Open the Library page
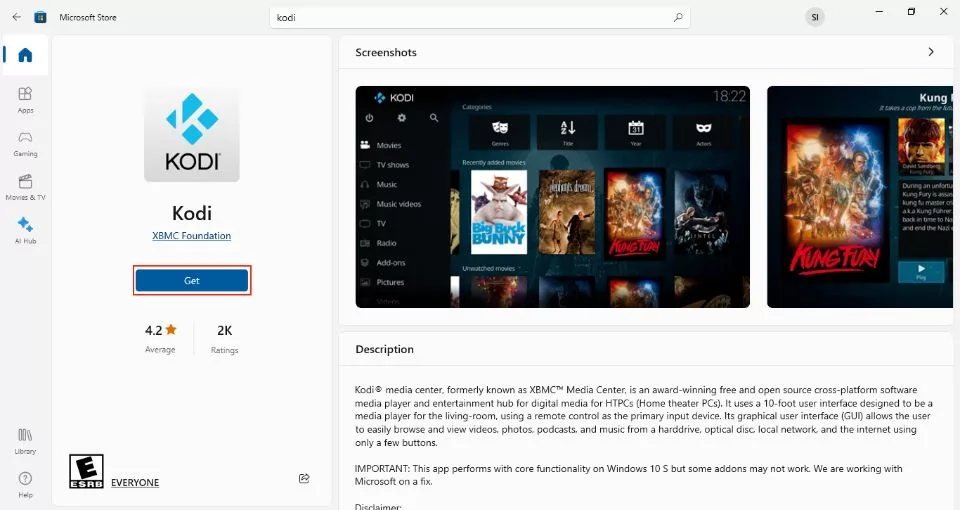 tap(25, 441)
